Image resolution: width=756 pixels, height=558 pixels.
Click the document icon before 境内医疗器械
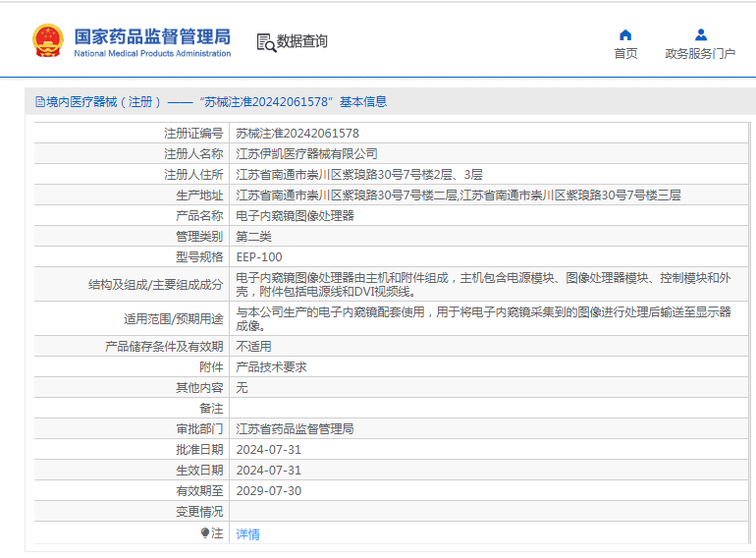pyautogui.click(x=39, y=101)
